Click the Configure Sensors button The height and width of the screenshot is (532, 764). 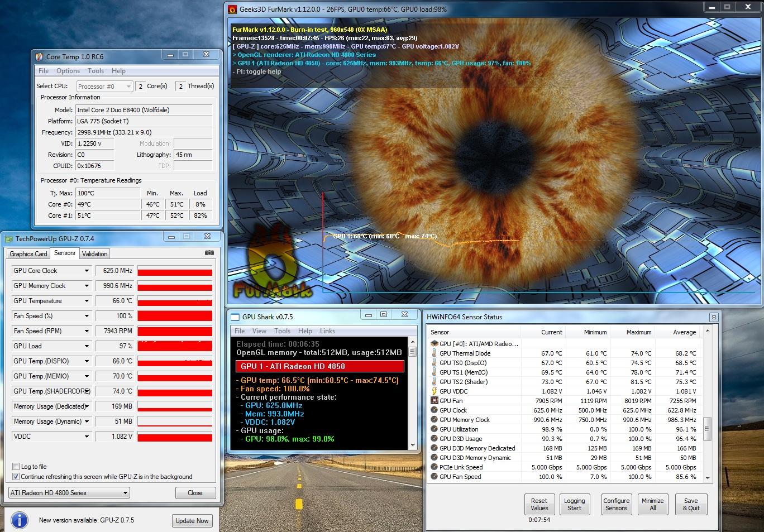click(617, 504)
